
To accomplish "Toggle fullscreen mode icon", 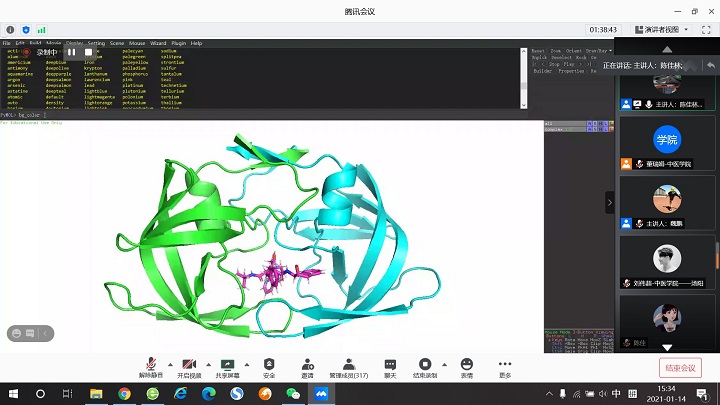I will pos(706,29).
